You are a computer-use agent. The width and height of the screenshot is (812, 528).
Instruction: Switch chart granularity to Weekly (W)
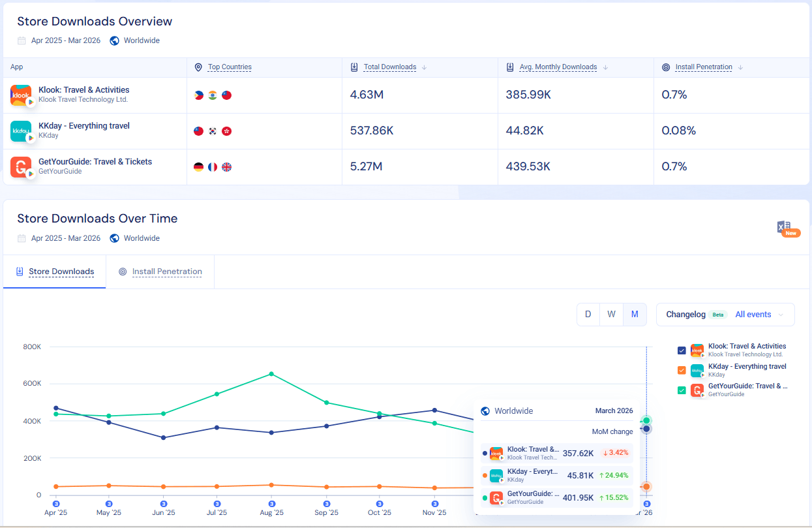[x=611, y=315]
